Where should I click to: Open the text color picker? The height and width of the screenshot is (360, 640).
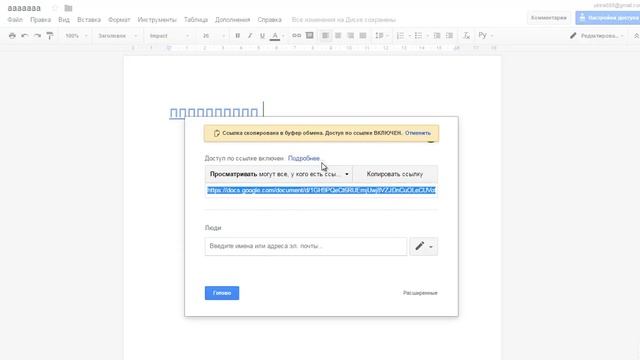275,36
